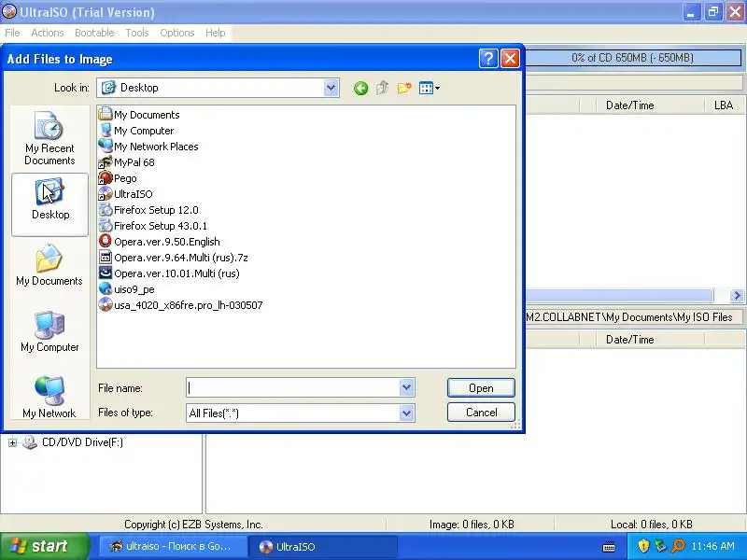The height and width of the screenshot is (560, 747).
Task: Expand the File name history dropdown
Action: pyautogui.click(x=406, y=387)
